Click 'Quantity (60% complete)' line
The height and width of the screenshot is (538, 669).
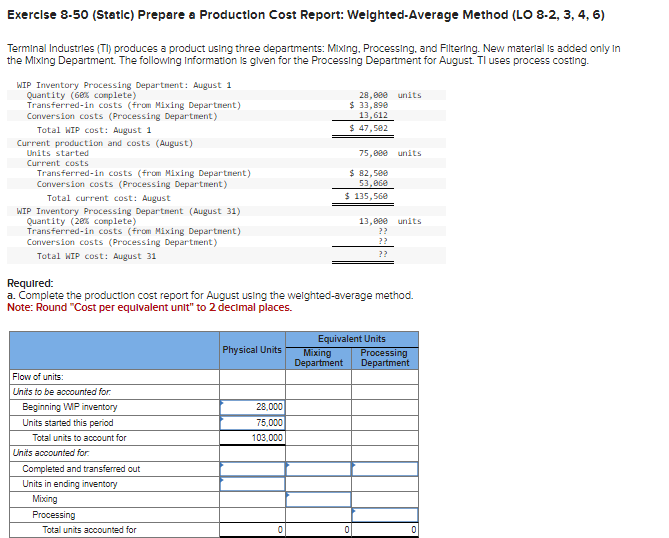click(x=81, y=95)
